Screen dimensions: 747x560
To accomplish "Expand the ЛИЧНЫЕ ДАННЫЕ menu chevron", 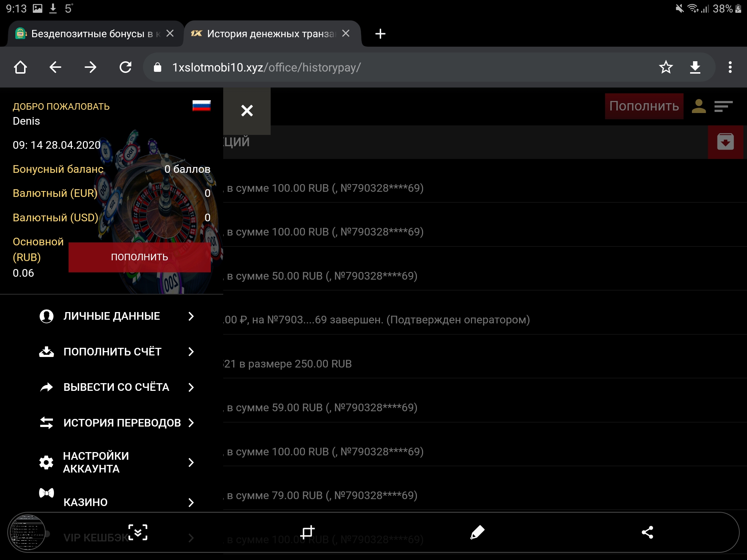I will [191, 316].
